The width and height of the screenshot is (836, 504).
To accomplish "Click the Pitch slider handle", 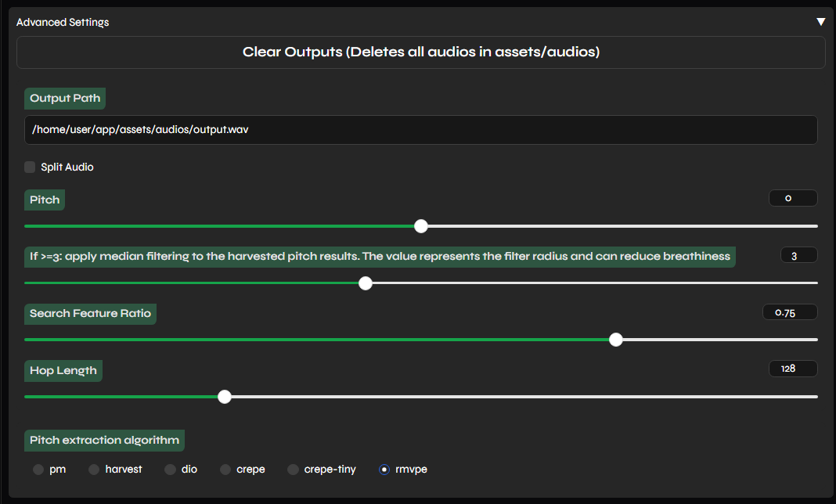I will pyautogui.click(x=421, y=226).
